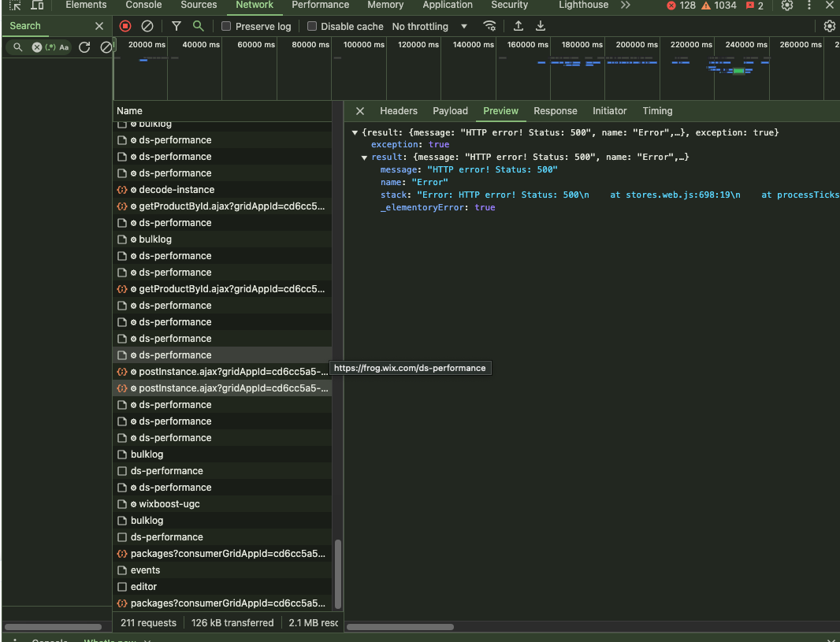
Task: Show more DevTools tabs chevron
Action: point(625,6)
